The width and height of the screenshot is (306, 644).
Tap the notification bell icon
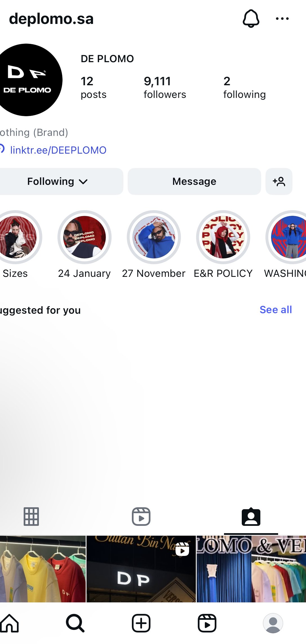251,19
